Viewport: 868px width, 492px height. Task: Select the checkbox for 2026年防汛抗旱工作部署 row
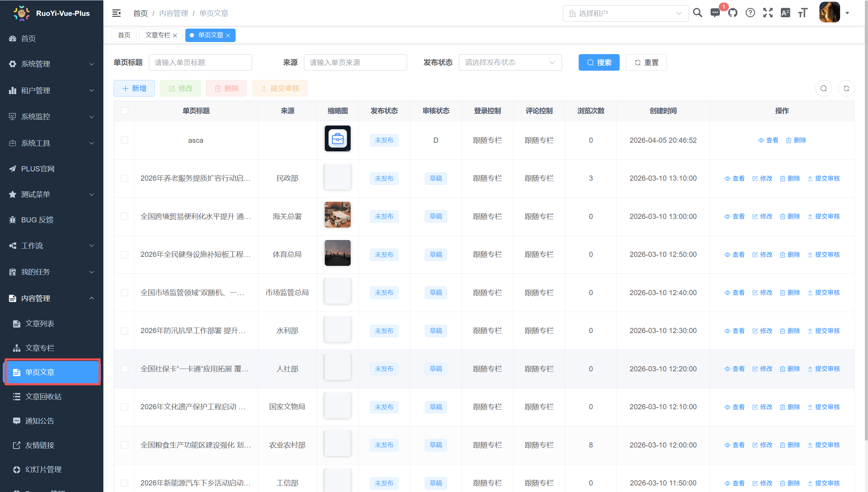[124, 330]
